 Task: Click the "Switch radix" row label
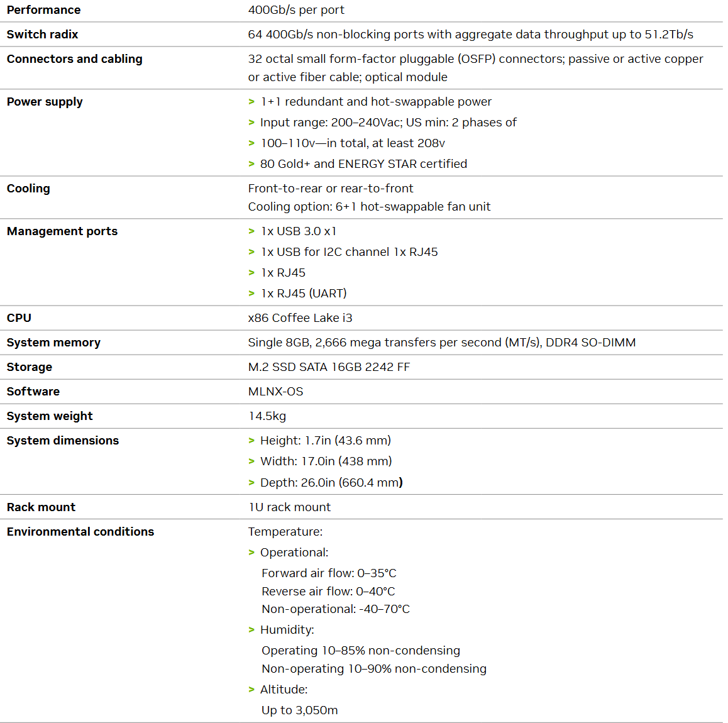coord(43,35)
